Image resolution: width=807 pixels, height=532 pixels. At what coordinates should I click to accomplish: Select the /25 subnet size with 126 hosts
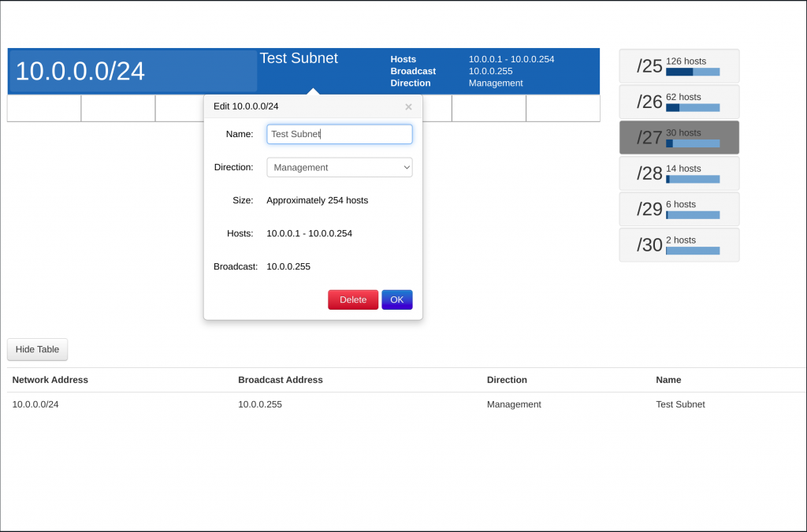click(679, 65)
